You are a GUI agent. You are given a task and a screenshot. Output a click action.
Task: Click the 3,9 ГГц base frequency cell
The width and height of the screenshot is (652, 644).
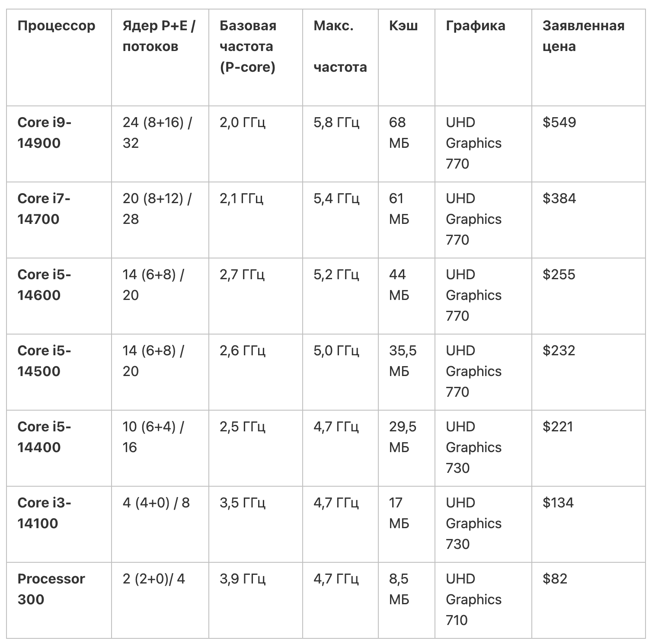click(242, 579)
